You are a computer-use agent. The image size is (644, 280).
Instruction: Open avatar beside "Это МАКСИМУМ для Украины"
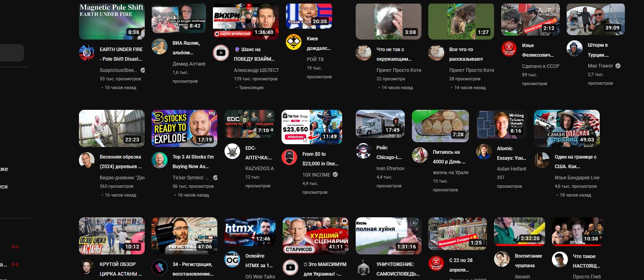pos(290,268)
